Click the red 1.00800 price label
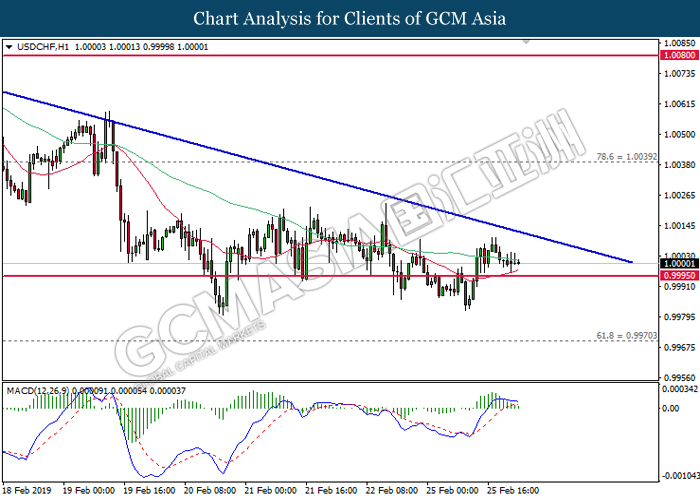This screenshot has width=700, height=500. click(x=679, y=55)
